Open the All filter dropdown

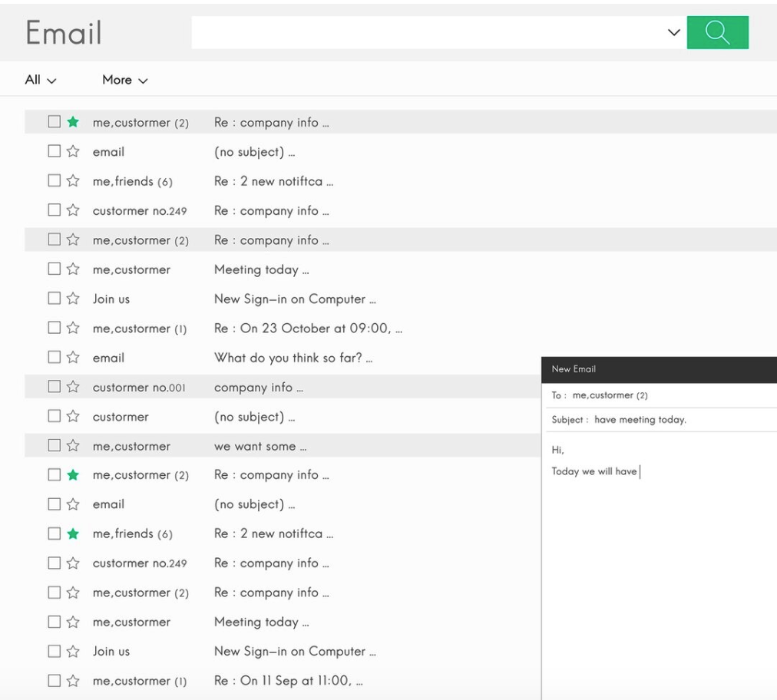41,80
